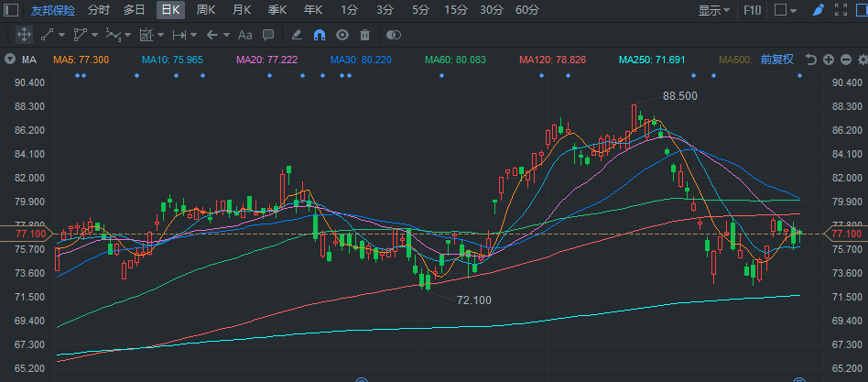This screenshot has height=382, width=868.
Task: Switch to 年K yearly chart
Action: 313,10
